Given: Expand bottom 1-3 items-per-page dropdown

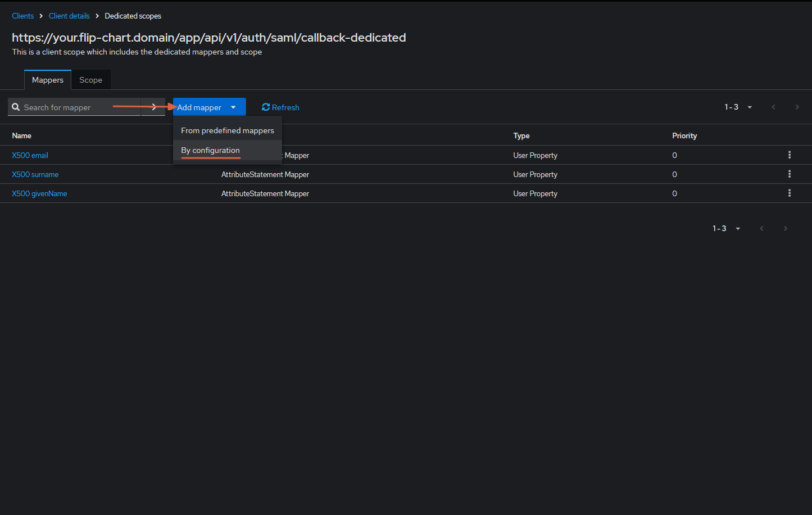Looking at the screenshot, I should pyautogui.click(x=727, y=228).
